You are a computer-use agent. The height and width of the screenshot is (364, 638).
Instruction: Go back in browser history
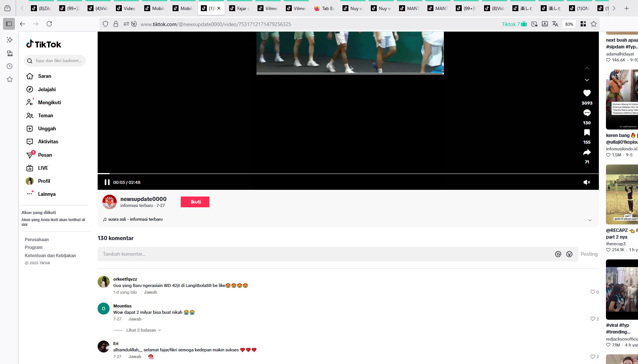point(22,24)
